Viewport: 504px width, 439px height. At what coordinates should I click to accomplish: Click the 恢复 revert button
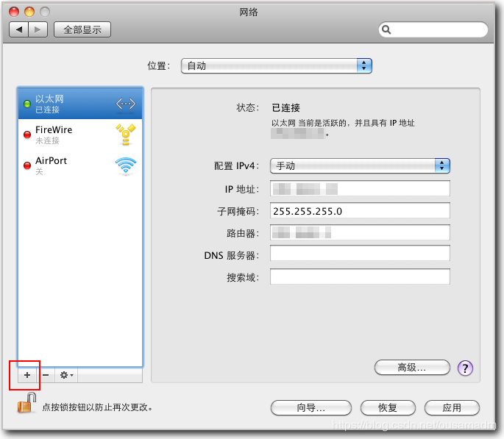point(388,407)
